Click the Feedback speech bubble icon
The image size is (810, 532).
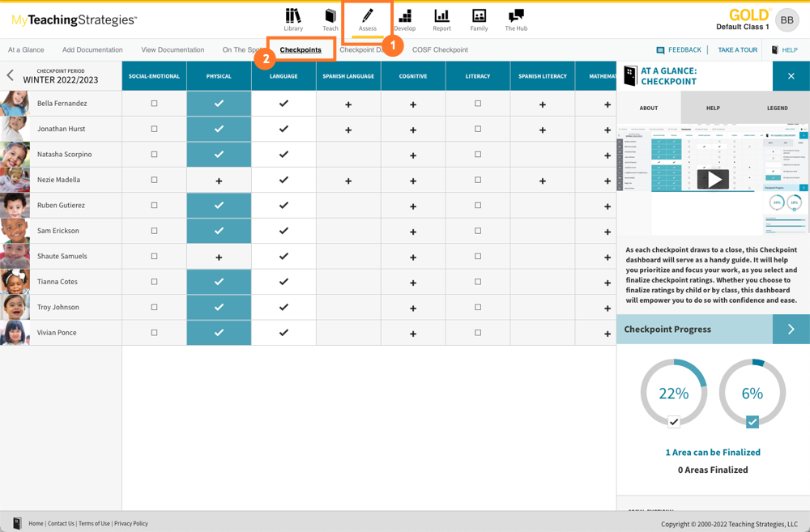tap(660, 50)
